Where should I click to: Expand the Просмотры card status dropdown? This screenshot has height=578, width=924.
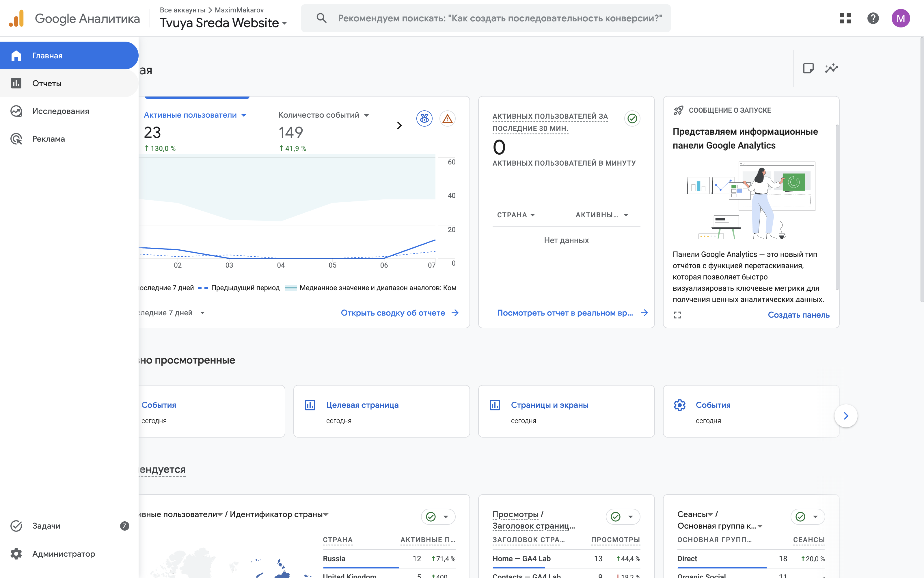coord(623,517)
